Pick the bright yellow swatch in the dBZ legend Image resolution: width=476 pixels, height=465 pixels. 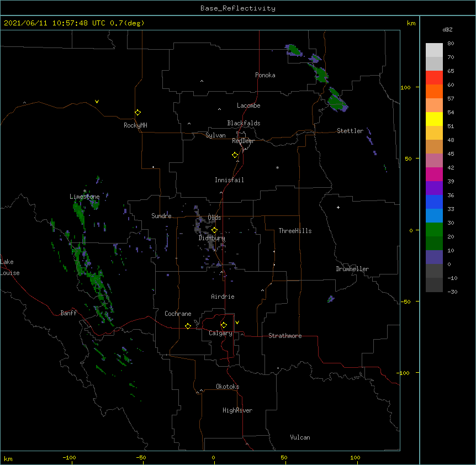point(434,119)
